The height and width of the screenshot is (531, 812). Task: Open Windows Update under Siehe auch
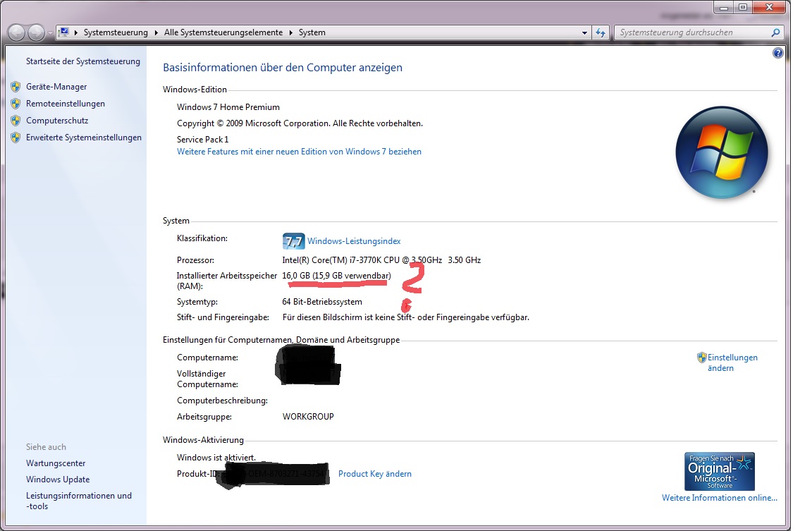[58, 480]
